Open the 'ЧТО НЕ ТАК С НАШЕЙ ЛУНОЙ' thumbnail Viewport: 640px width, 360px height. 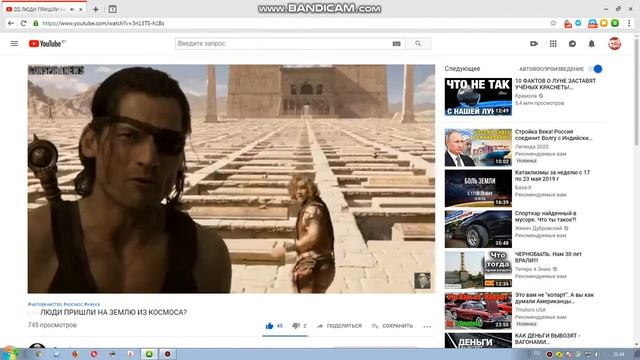pyautogui.click(x=478, y=97)
